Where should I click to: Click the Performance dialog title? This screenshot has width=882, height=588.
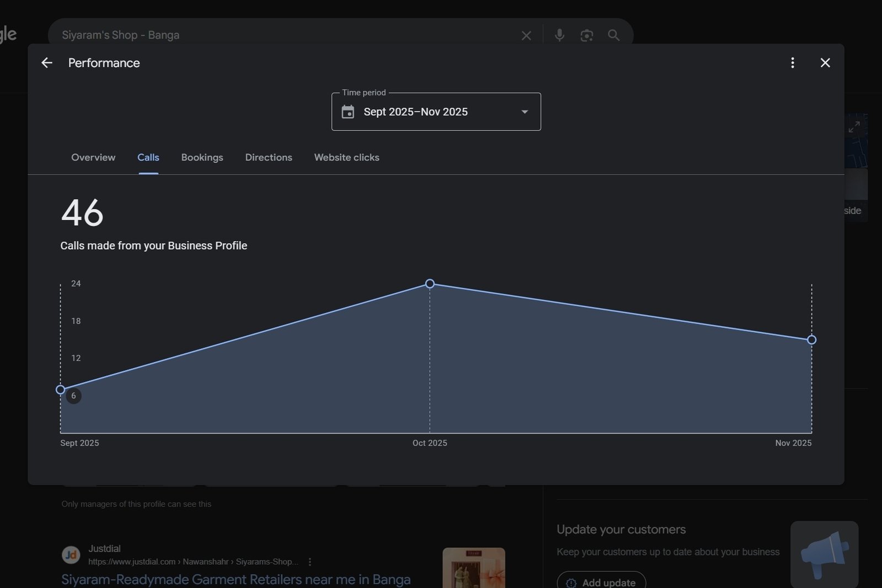[104, 63]
